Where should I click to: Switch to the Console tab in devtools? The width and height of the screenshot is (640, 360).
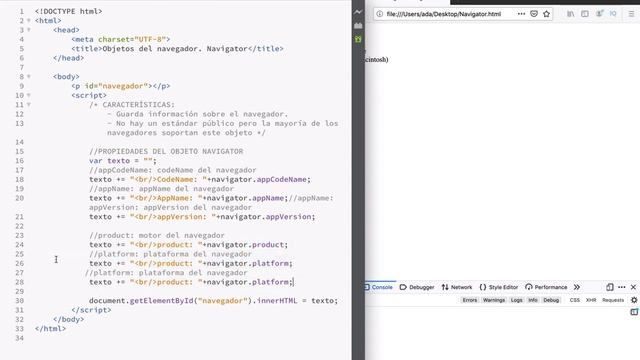pyautogui.click(x=379, y=287)
